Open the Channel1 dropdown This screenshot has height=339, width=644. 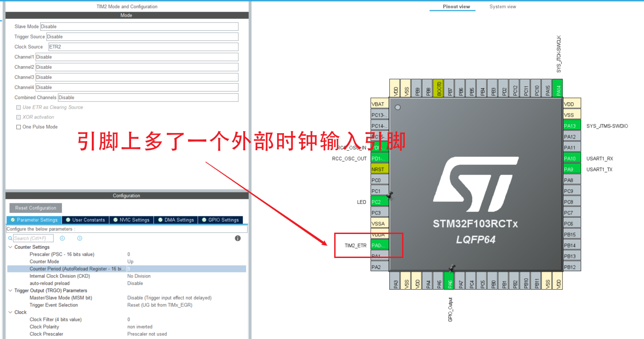point(137,57)
